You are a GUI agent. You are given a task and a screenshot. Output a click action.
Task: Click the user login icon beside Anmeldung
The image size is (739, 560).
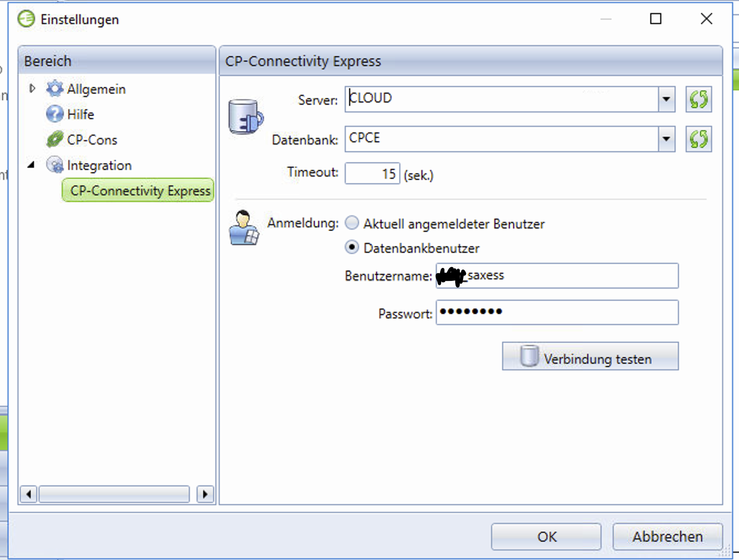[x=244, y=228]
